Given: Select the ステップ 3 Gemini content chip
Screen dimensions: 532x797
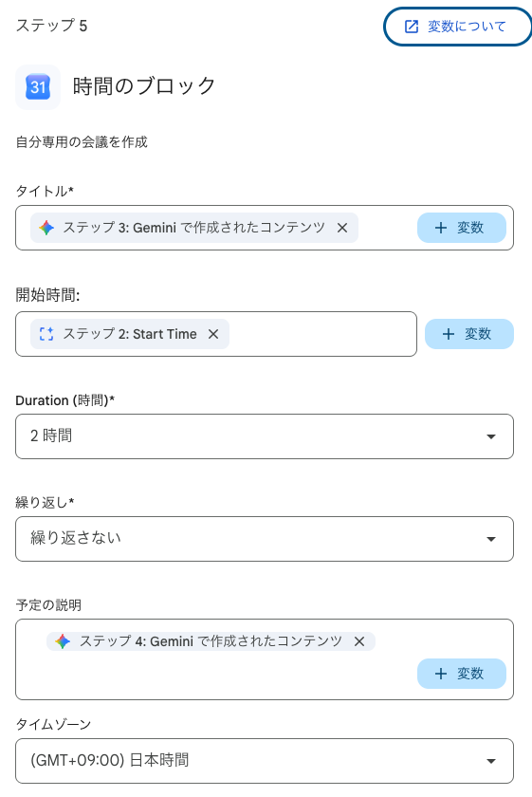Looking at the screenshot, I should pyautogui.click(x=194, y=228).
